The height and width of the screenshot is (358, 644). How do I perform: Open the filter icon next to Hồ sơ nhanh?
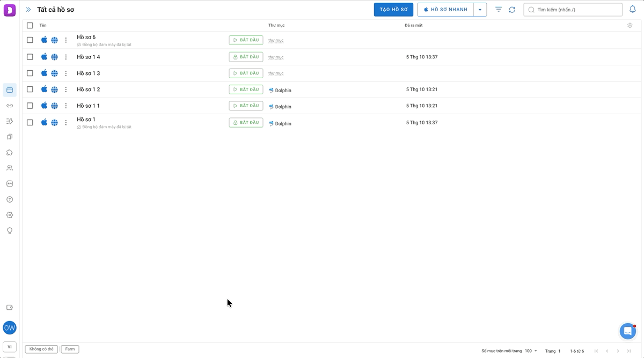click(x=499, y=10)
